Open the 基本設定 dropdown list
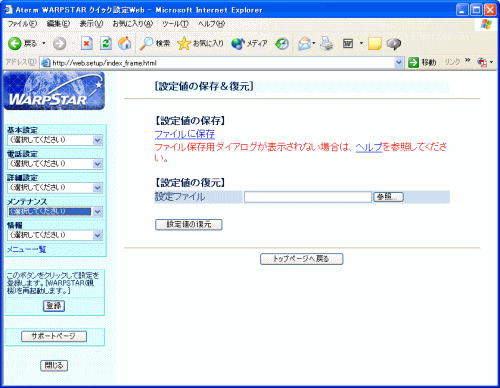Image resolution: width=500 pixels, height=388 pixels. pos(55,140)
